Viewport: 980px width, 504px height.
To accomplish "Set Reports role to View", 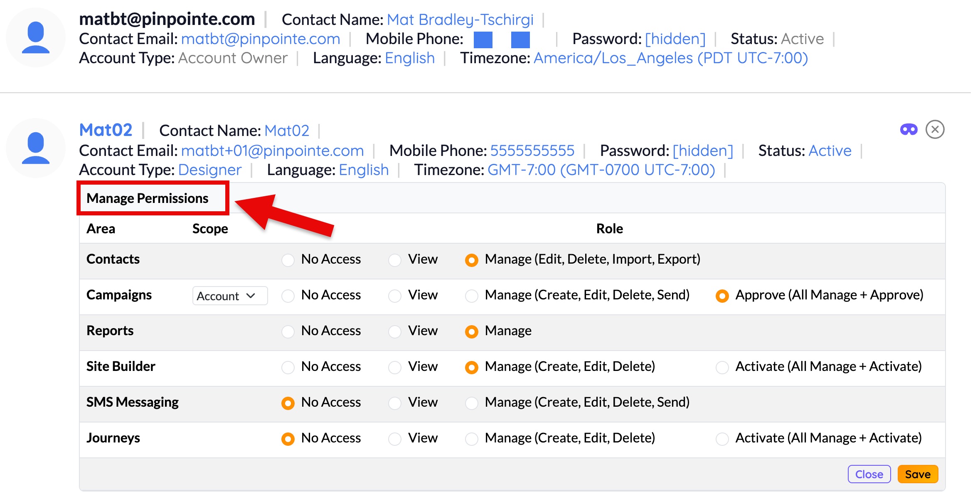I will [x=394, y=332].
